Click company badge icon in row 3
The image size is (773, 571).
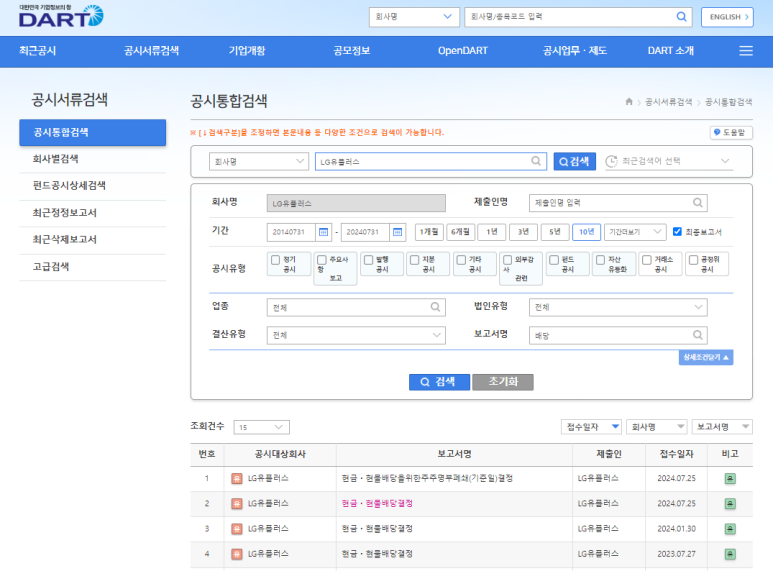(x=237, y=529)
